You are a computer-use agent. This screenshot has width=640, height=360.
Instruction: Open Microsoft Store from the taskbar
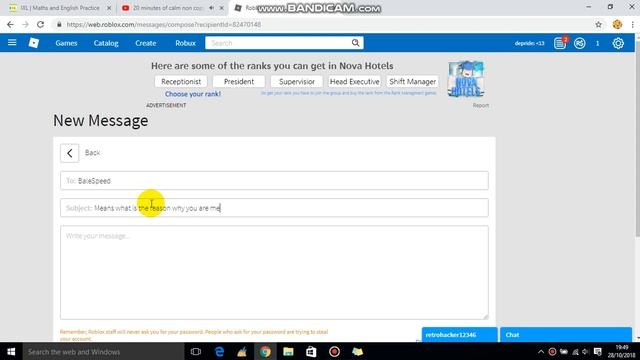click(311, 351)
